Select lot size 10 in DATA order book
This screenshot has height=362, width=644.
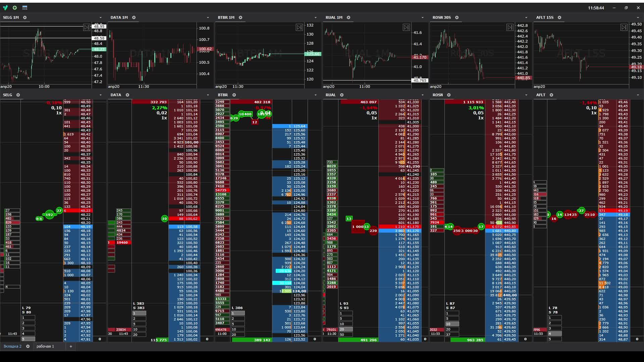pos(140,329)
